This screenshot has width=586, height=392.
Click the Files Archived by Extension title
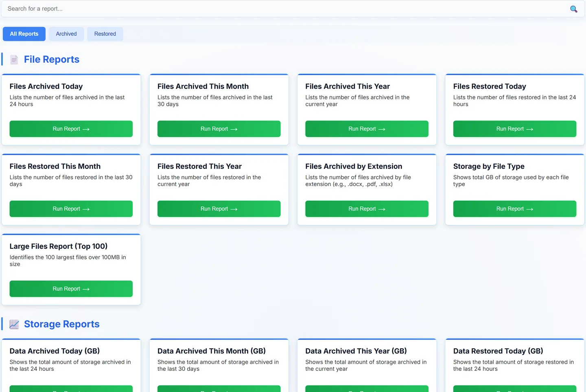pyautogui.click(x=354, y=166)
